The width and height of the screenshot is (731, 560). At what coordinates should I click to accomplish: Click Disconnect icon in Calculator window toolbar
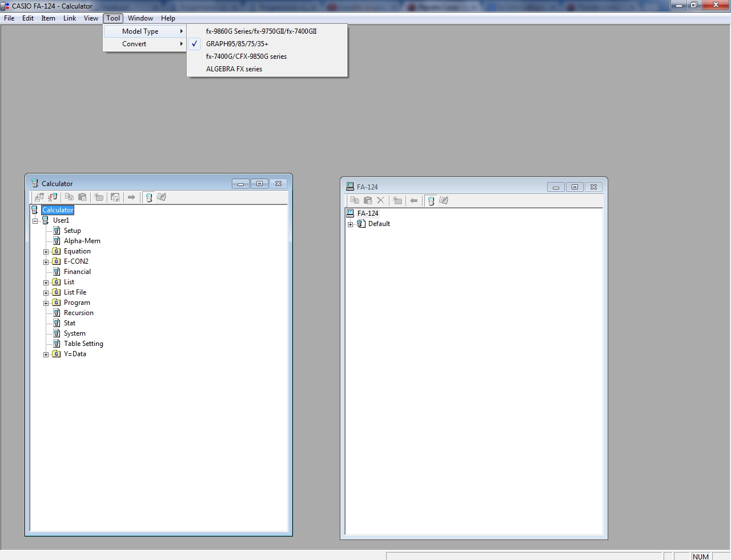53,197
